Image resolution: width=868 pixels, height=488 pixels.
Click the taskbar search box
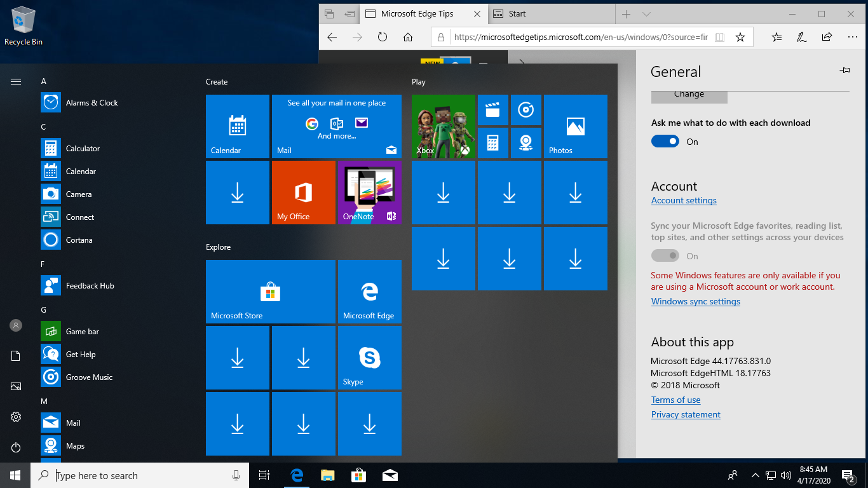(140, 475)
